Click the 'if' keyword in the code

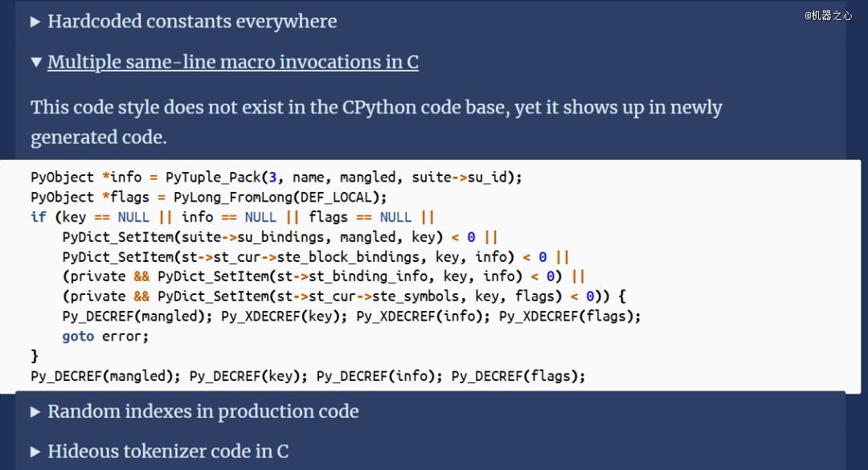point(39,217)
